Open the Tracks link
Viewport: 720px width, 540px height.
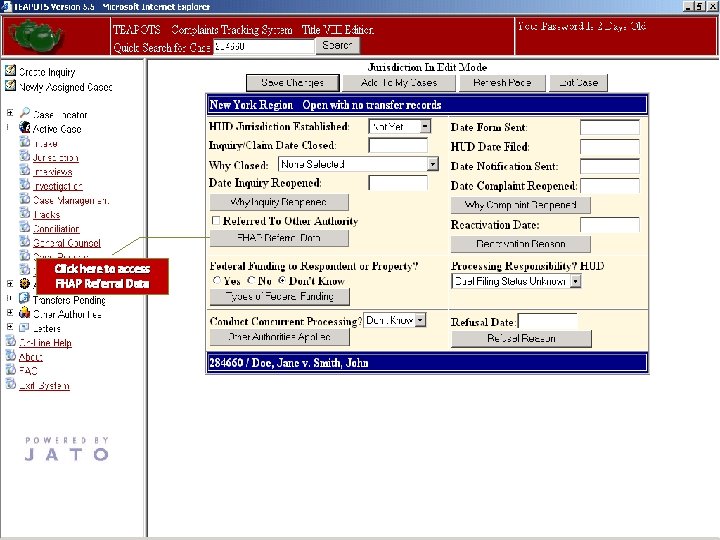coord(46,214)
